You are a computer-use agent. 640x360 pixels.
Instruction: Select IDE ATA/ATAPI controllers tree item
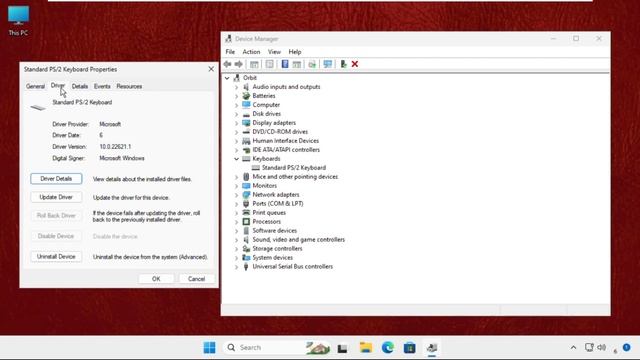[286, 150]
